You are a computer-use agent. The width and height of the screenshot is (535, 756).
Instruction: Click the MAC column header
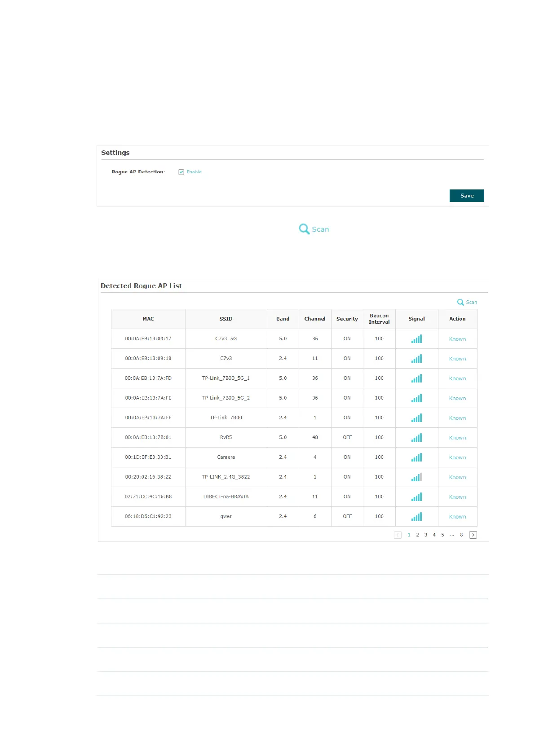148,319
